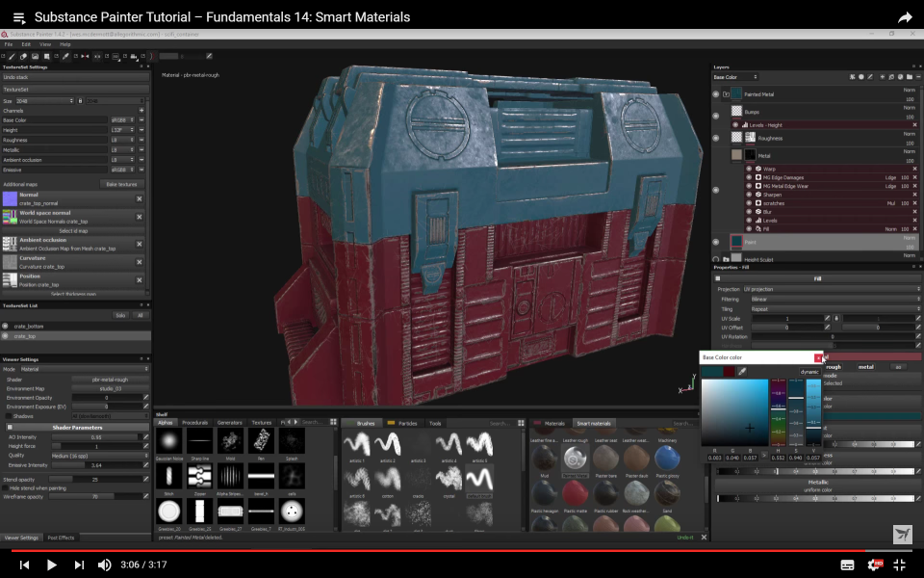The width and height of the screenshot is (924, 578).
Task: Enable Hide stencil when painting checkbox
Action: pos(6,488)
